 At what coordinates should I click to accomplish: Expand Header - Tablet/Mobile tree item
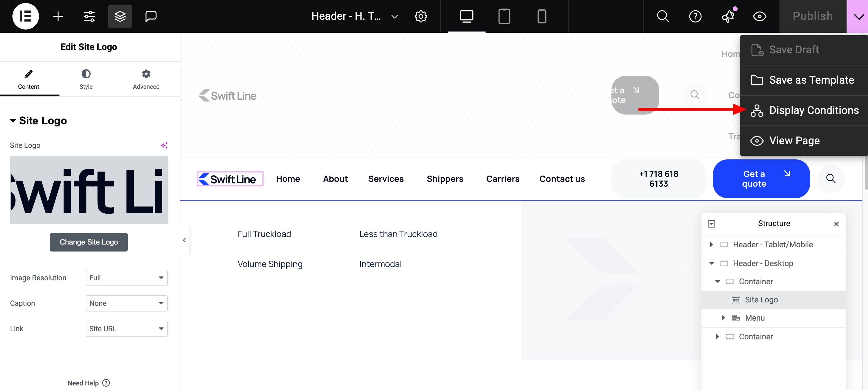click(x=711, y=245)
